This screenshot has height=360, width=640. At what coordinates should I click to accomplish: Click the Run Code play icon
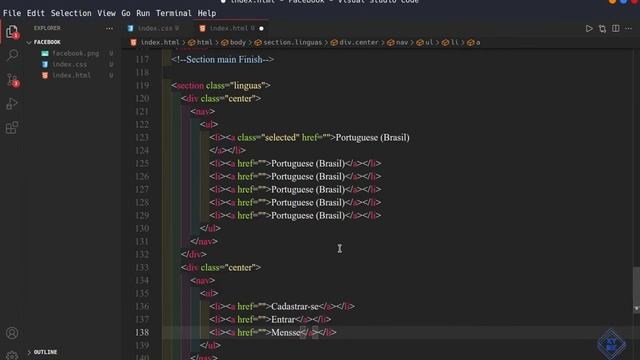click(x=589, y=29)
